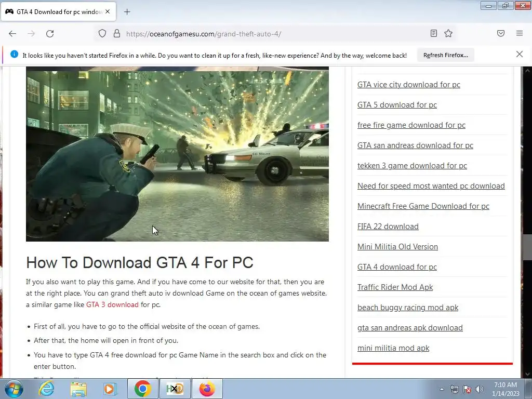The image size is (532, 399).
Task: Open the volume speaker tray icon
Action: (x=479, y=389)
